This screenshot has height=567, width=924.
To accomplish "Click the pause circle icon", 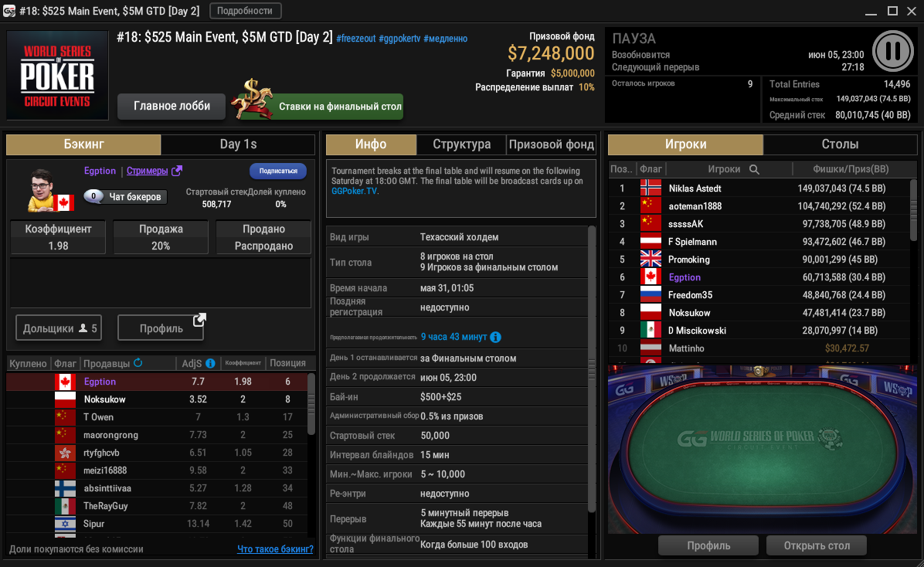I will click(x=892, y=51).
